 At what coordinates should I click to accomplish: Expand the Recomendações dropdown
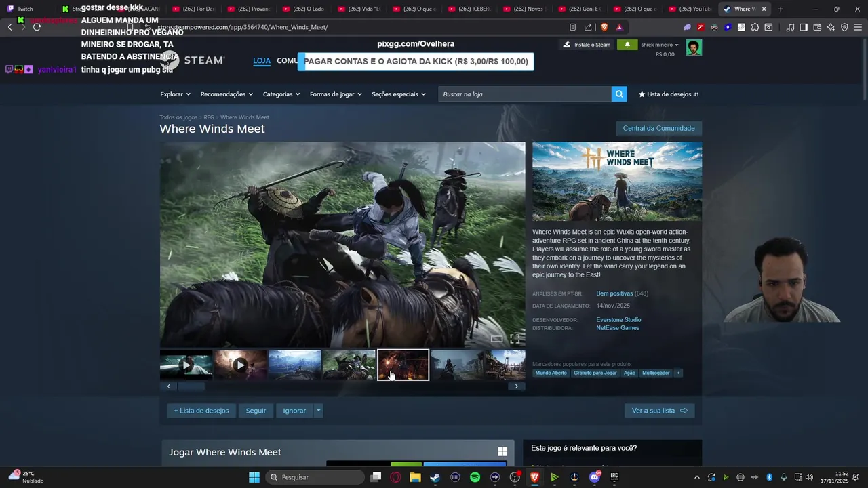tap(226, 94)
